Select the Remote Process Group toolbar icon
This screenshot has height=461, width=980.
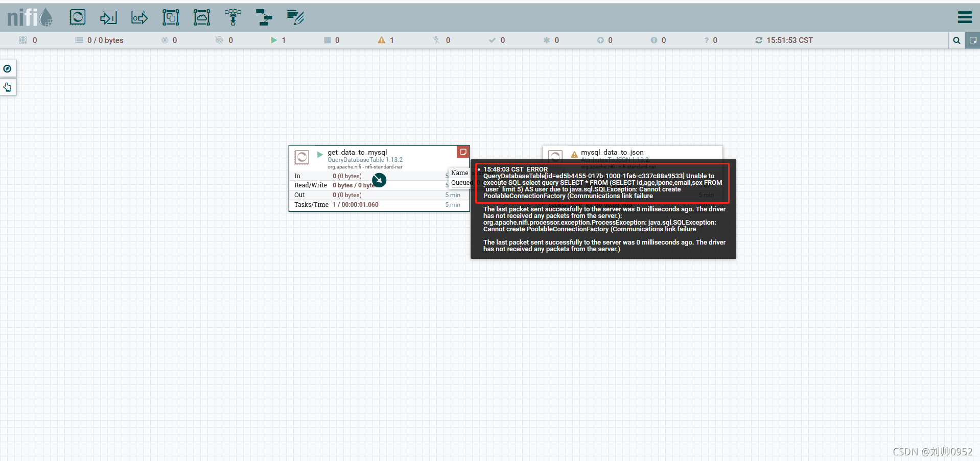click(202, 18)
